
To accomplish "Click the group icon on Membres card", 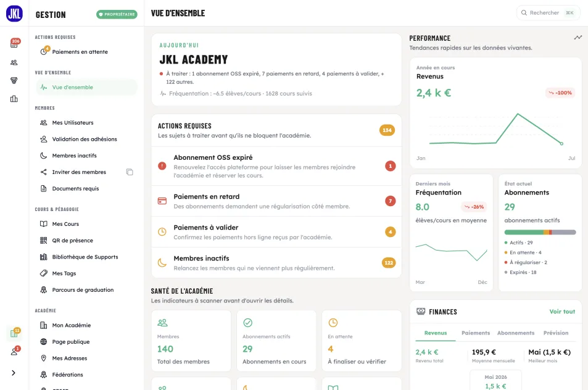I will coord(162,323).
